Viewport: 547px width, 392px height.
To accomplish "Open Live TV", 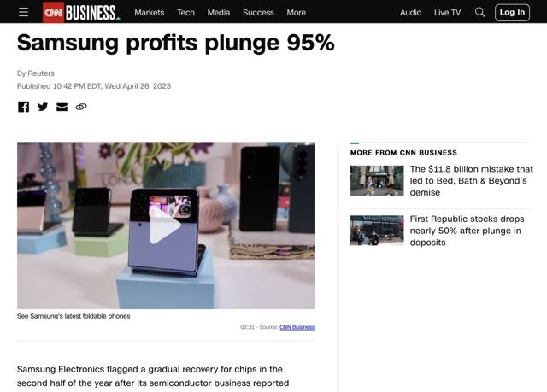I will click(447, 13).
